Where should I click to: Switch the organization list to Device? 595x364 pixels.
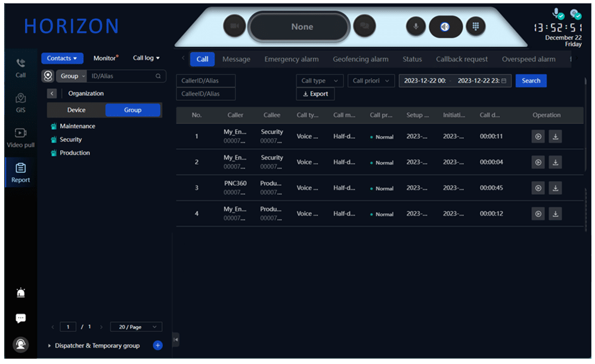coord(76,110)
